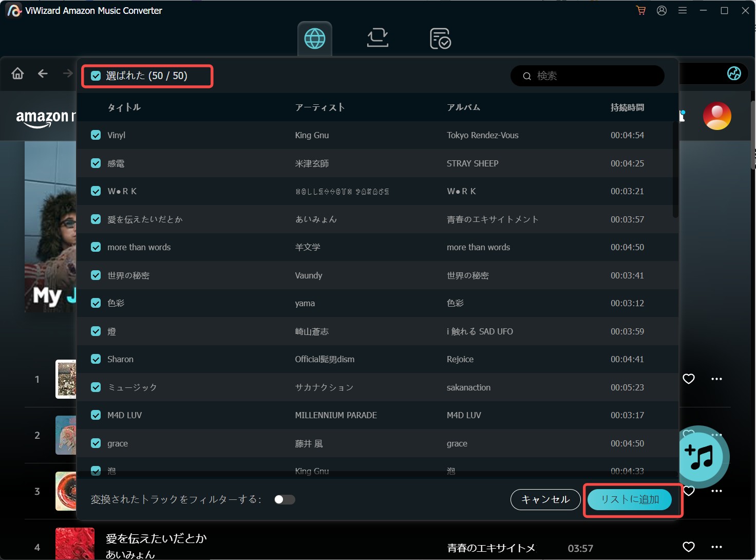Screen dimensions: 756x560
Task: Uncheck the 感電 track checkbox
Action: click(96, 163)
